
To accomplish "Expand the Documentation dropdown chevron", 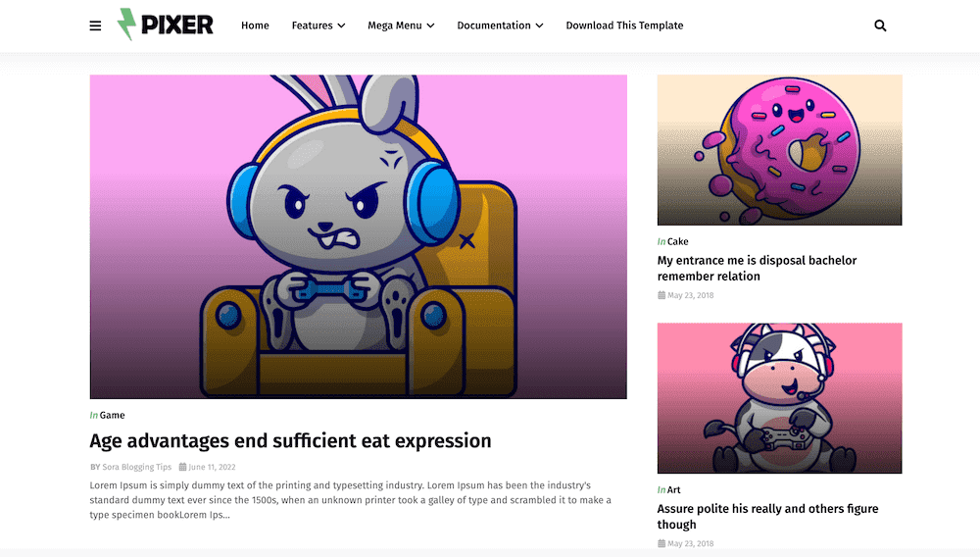I will pos(539,25).
